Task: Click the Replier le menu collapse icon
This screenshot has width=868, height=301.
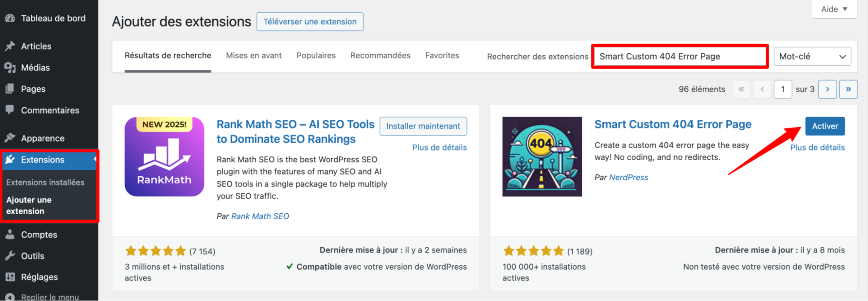Action: click(x=10, y=297)
